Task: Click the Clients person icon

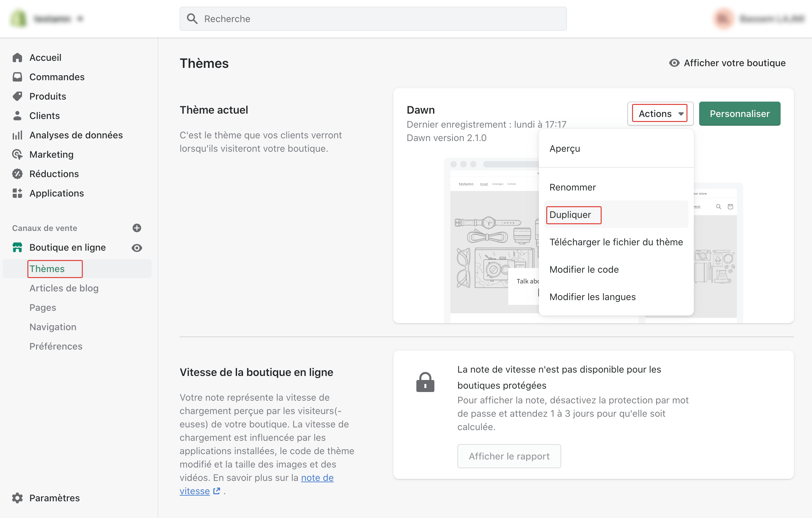Action: point(17,116)
